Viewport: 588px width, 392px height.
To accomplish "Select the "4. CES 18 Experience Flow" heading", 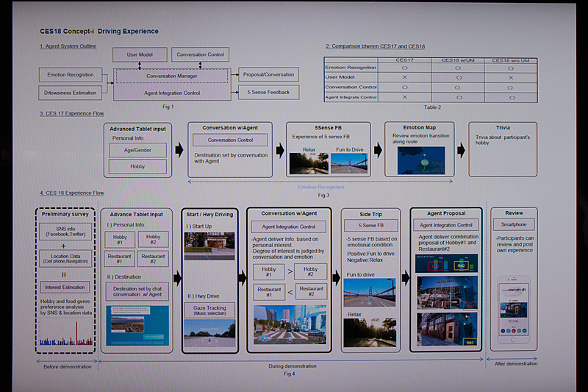I will (72, 193).
